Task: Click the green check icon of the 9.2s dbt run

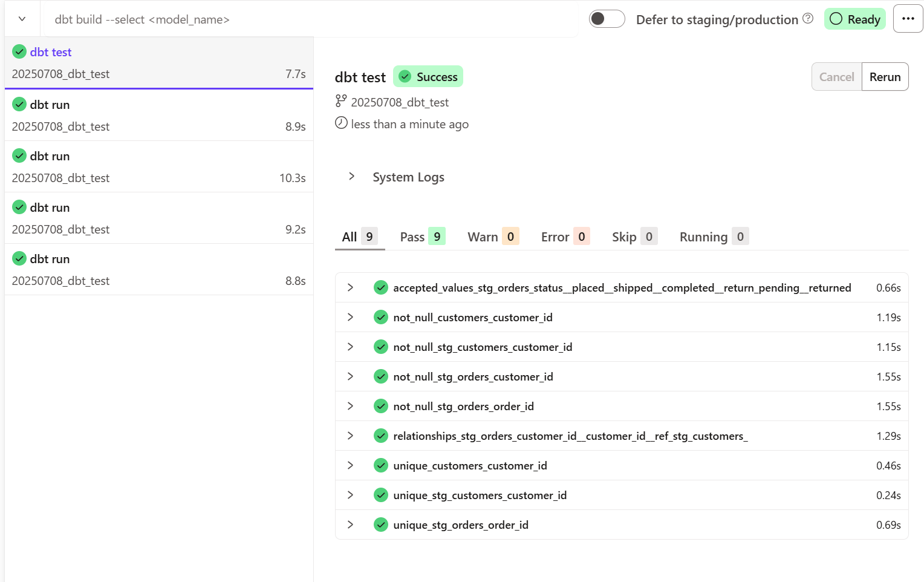Action: [19, 207]
